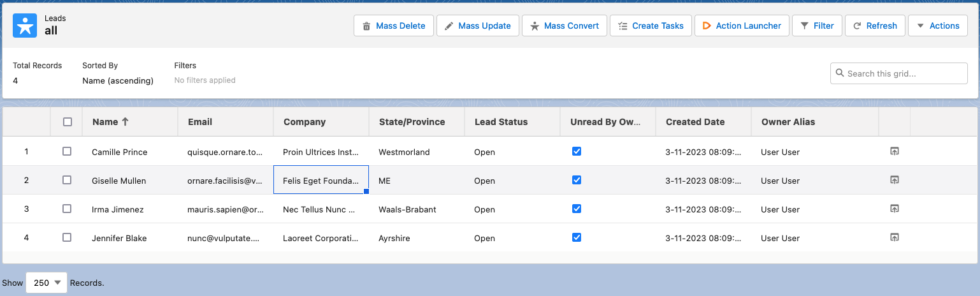
Task: Click the Name (ascending) sorted by text
Action: tap(118, 80)
